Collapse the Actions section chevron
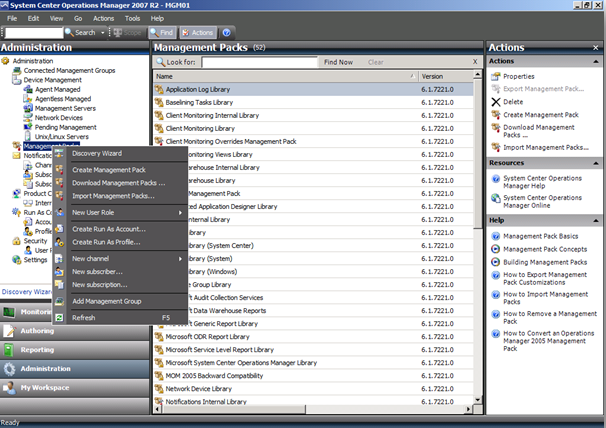The height and width of the screenshot is (428, 606). tap(596, 61)
